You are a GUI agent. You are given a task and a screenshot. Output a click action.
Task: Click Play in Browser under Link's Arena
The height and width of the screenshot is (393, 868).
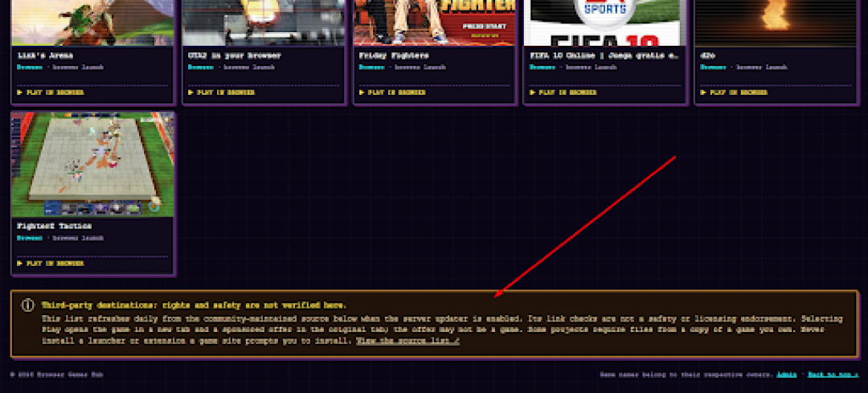(51, 92)
